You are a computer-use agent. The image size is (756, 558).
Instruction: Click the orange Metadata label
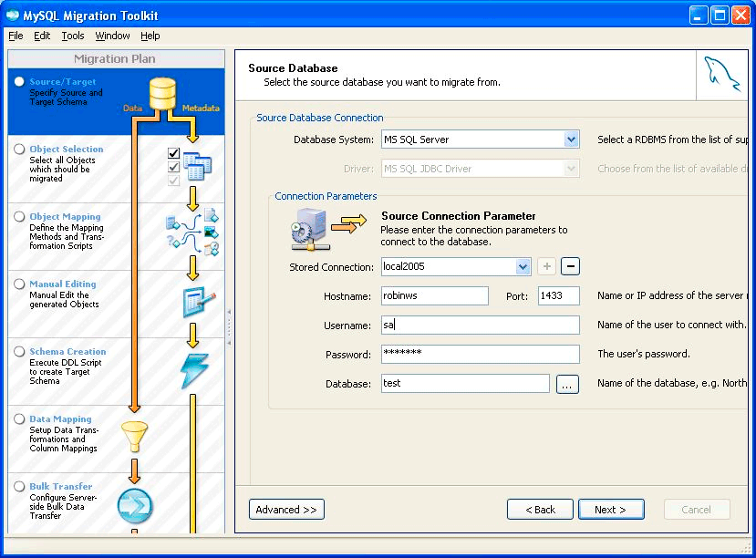click(x=201, y=108)
